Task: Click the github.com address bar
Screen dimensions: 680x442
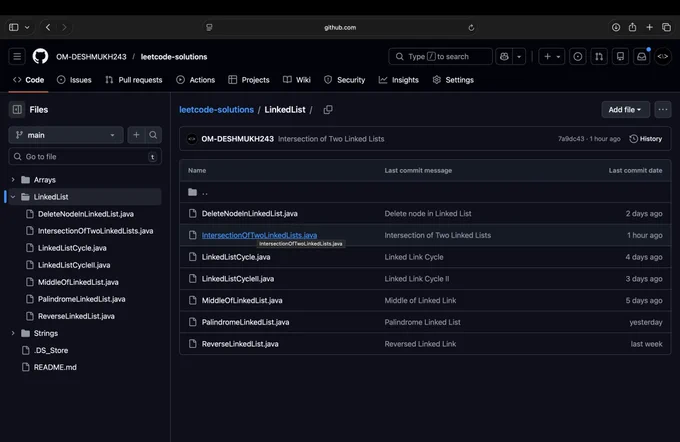Action: tap(340, 27)
